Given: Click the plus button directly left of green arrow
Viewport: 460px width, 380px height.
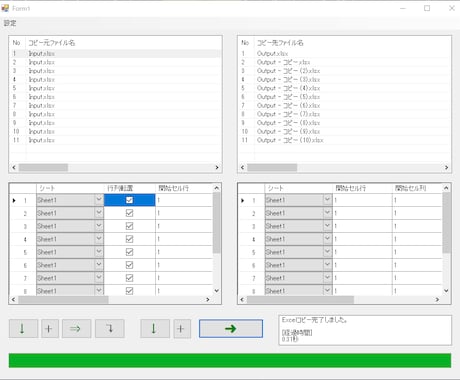Looking at the screenshot, I should [x=182, y=329].
